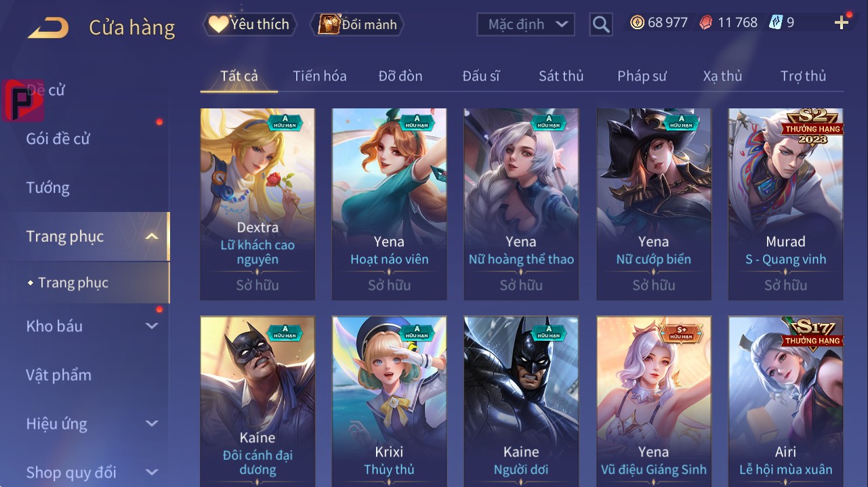Click the red P overlay icon
868x487 pixels.
pos(23,100)
